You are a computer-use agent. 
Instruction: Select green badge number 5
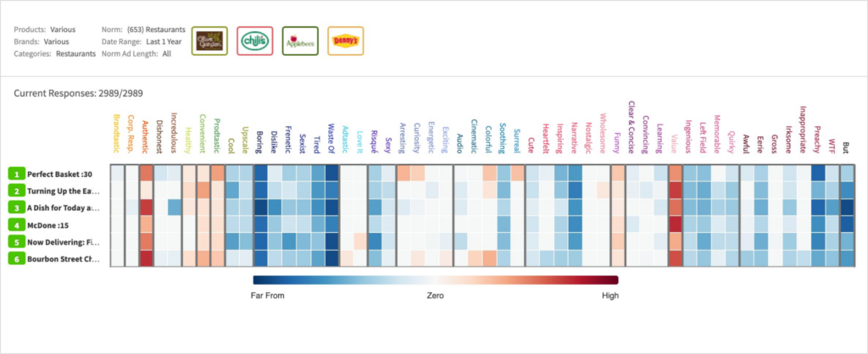click(x=16, y=241)
